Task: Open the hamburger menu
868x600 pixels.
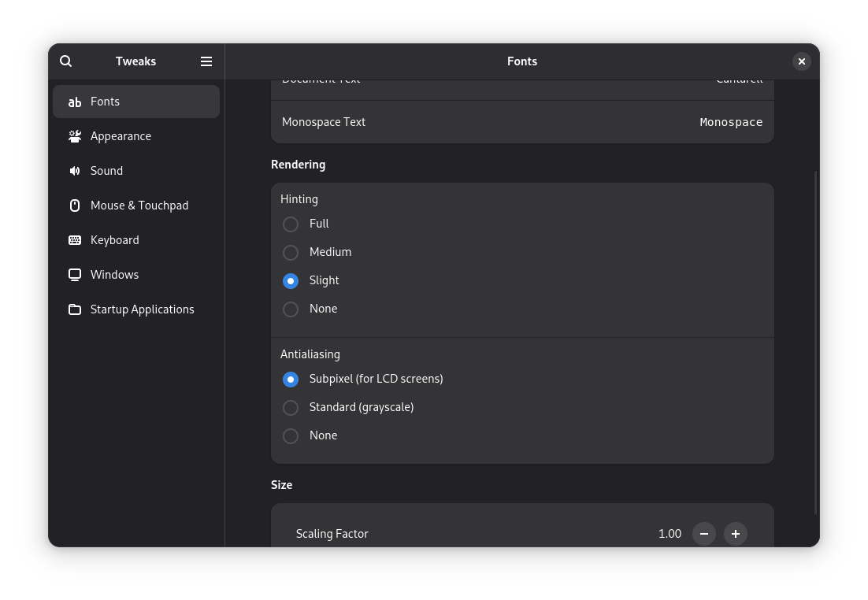Action: click(x=206, y=61)
